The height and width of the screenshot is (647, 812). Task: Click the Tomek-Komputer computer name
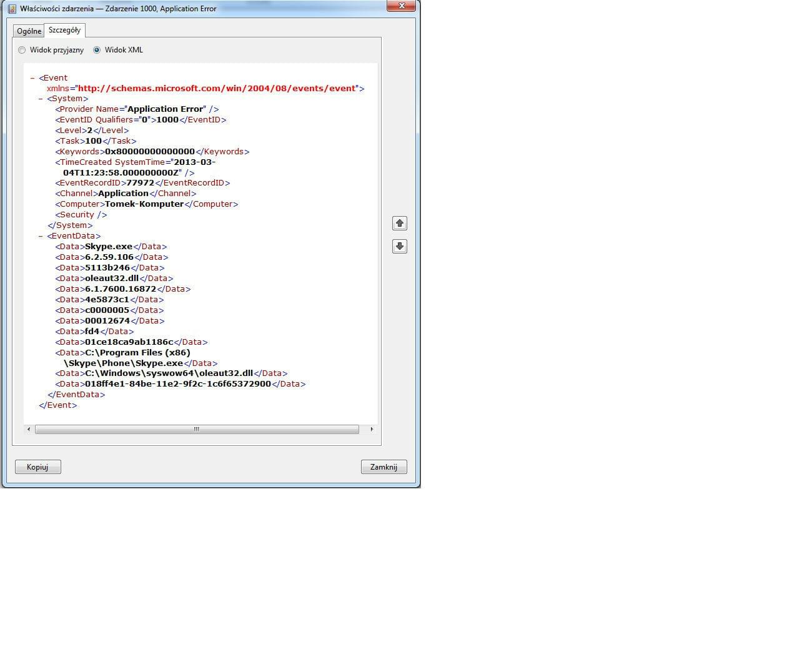(x=144, y=204)
